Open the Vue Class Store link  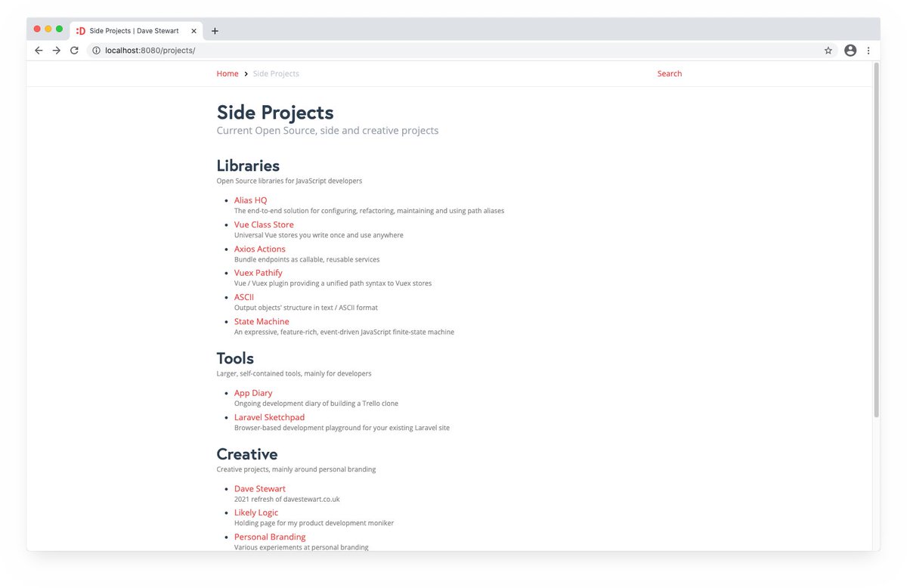tap(264, 224)
